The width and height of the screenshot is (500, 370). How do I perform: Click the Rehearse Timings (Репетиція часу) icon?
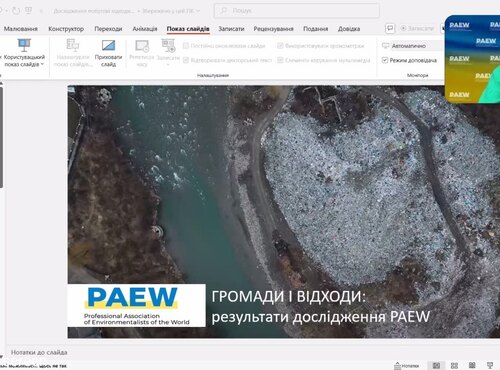click(142, 46)
